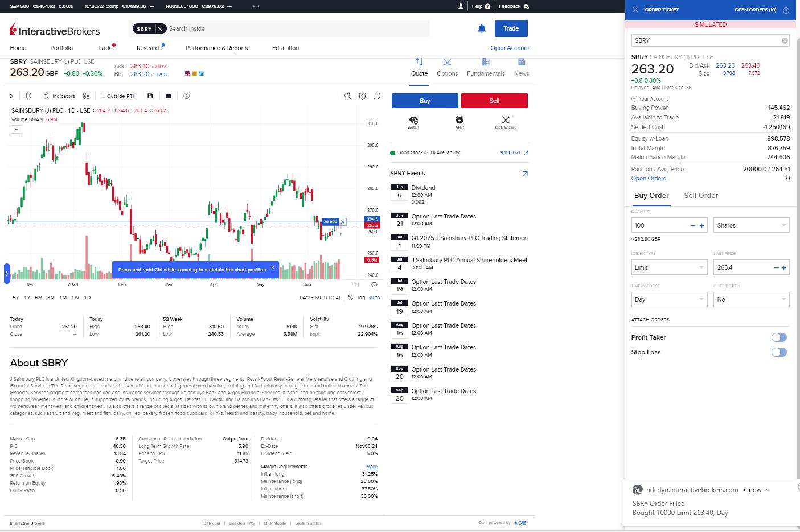This screenshot has width=800, height=532.
Task: Toggle the Profit Taker switch
Action: pyautogui.click(x=779, y=337)
